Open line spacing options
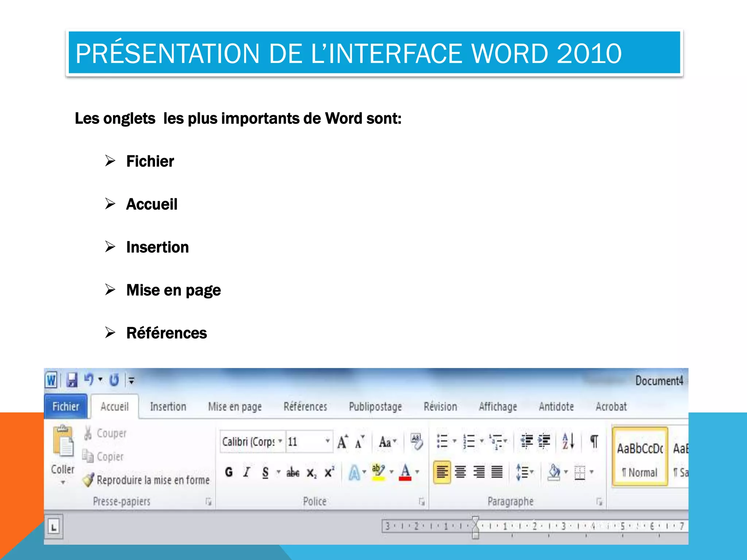747x560 pixels. (x=525, y=472)
